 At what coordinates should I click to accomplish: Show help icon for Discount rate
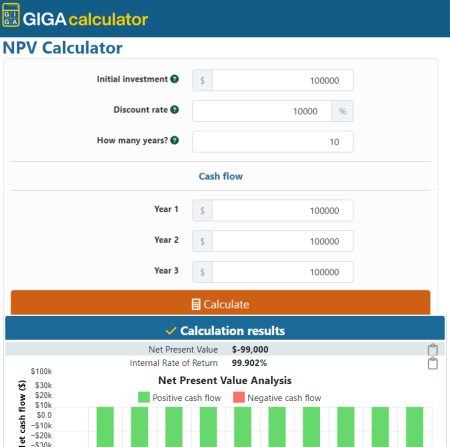click(174, 110)
